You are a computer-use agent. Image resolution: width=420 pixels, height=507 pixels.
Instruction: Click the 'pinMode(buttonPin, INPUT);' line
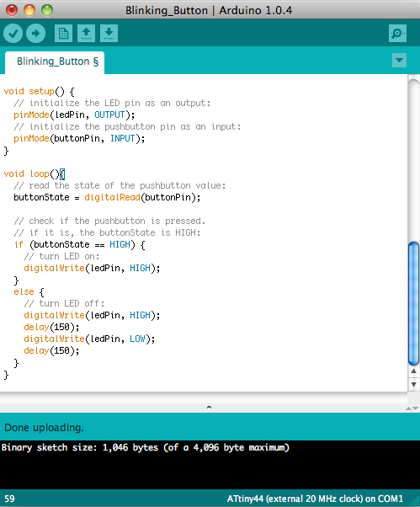[79, 139]
